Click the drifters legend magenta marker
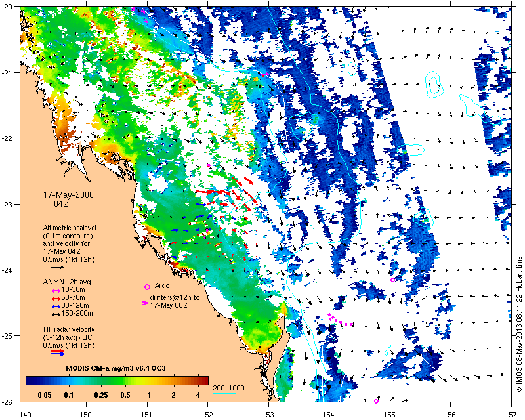The width and height of the screenshot is (525, 420). [145, 303]
